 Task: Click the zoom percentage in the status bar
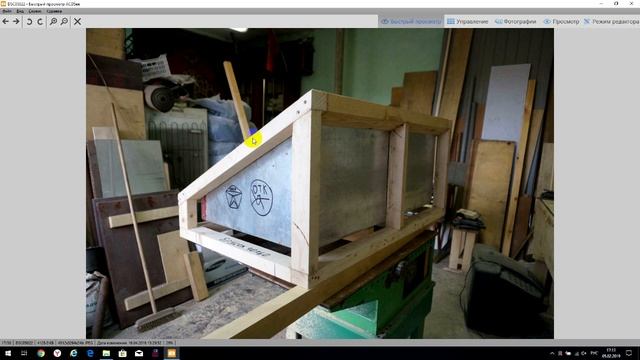click(169, 343)
